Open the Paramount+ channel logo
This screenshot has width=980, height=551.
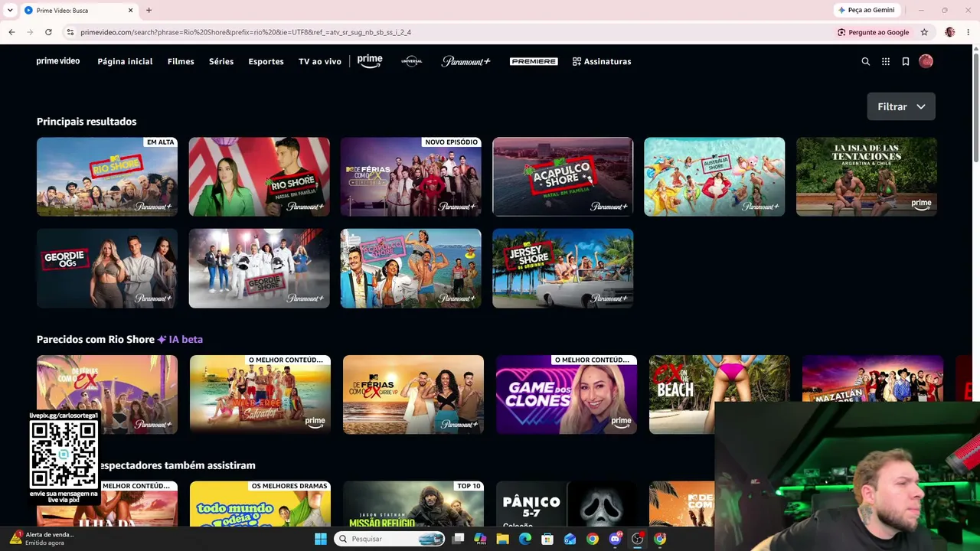(x=465, y=61)
